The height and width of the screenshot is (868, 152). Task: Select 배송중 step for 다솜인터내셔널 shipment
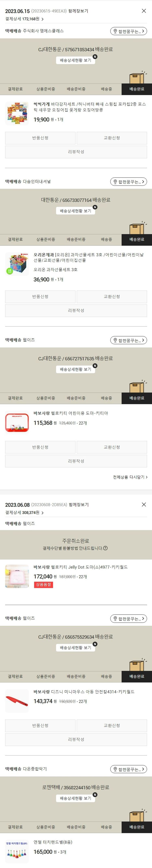coord(106,240)
